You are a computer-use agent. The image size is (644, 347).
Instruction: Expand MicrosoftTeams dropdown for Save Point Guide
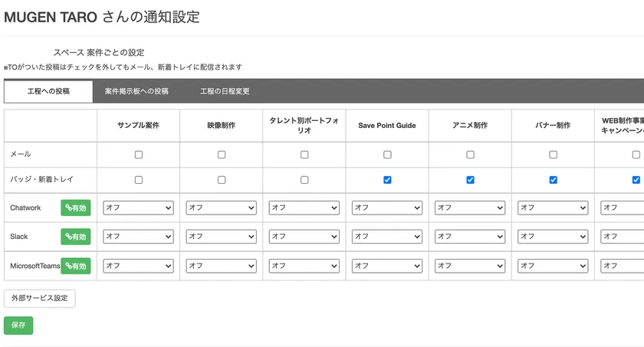[x=386, y=266]
